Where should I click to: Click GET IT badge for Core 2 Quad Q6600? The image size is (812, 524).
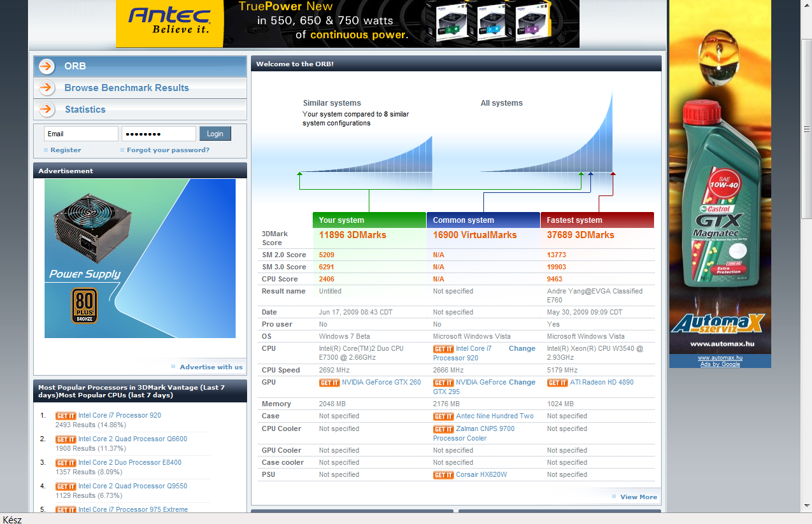point(66,439)
